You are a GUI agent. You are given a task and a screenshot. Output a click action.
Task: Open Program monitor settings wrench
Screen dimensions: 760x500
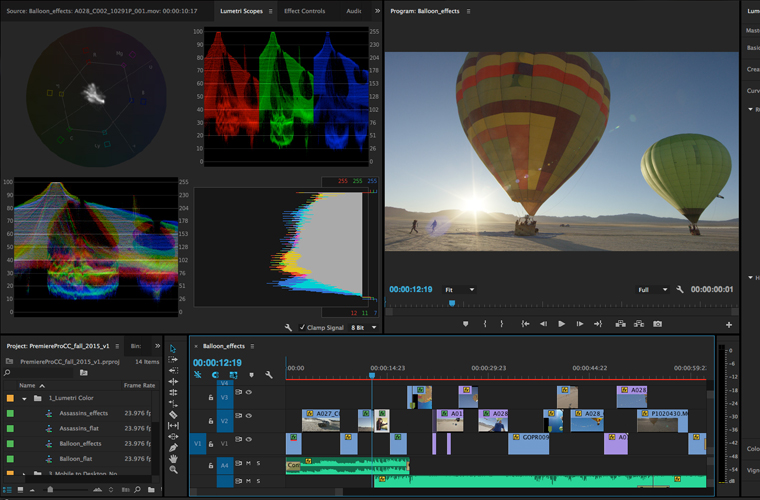click(680, 289)
